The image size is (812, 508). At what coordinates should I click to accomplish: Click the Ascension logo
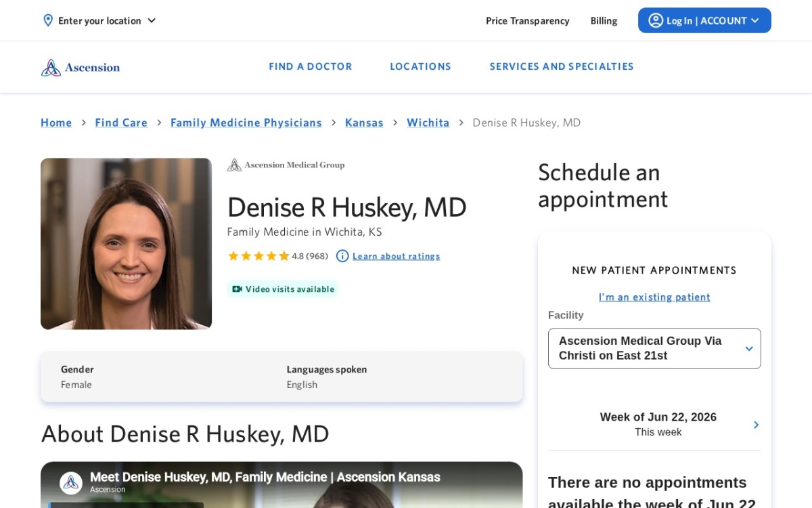(80, 67)
